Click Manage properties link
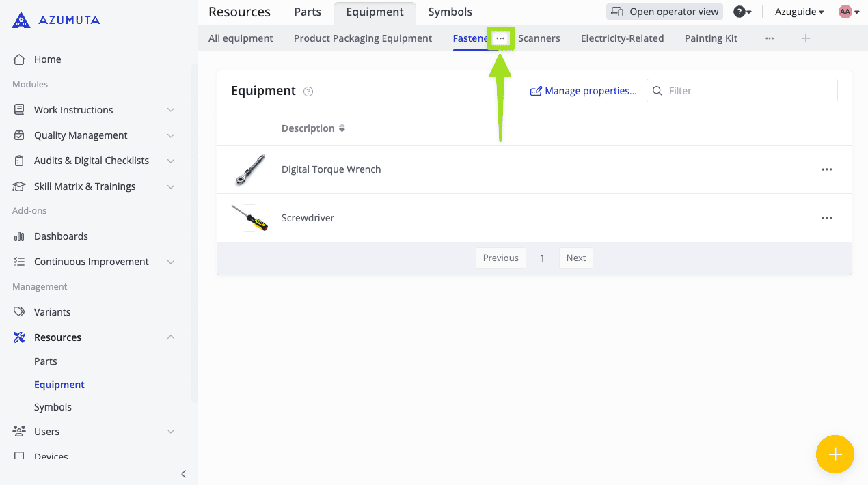Image resolution: width=868 pixels, height=485 pixels. click(584, 91)
